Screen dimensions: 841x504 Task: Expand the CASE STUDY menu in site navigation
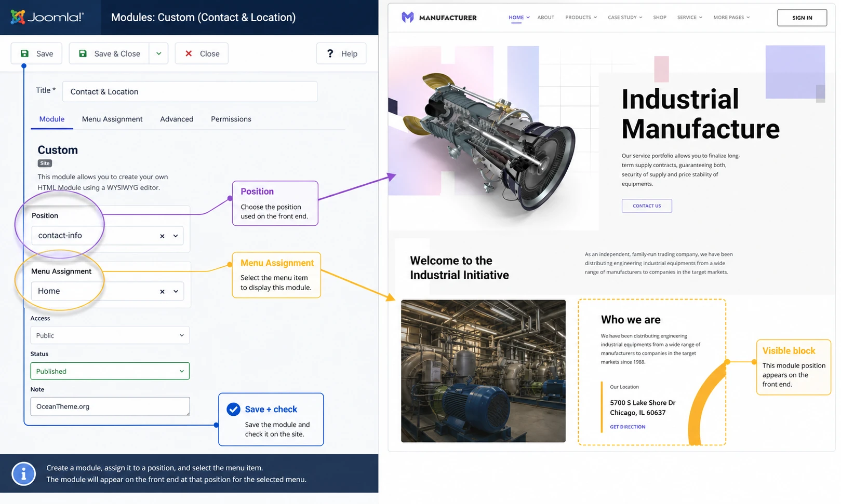[x=625, y=18]
